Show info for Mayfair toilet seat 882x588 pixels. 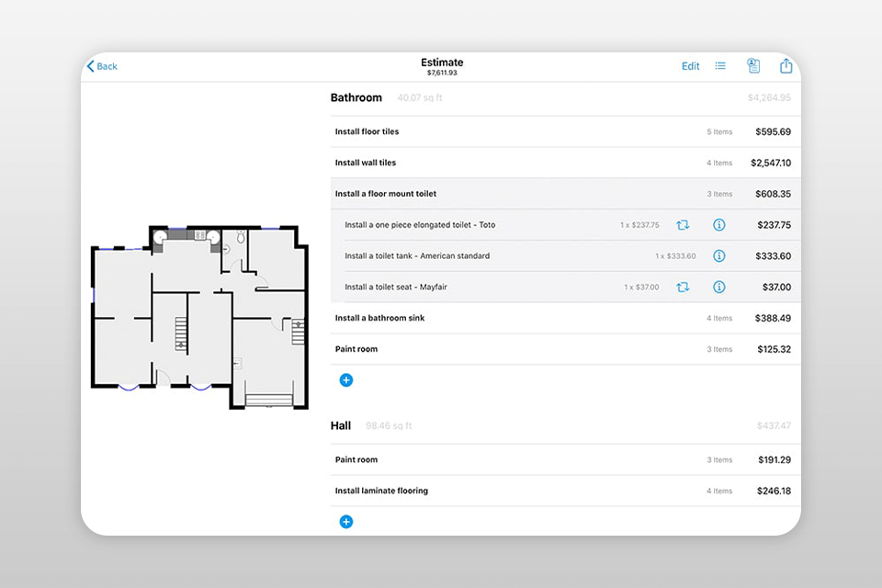(x=718, y=287)
